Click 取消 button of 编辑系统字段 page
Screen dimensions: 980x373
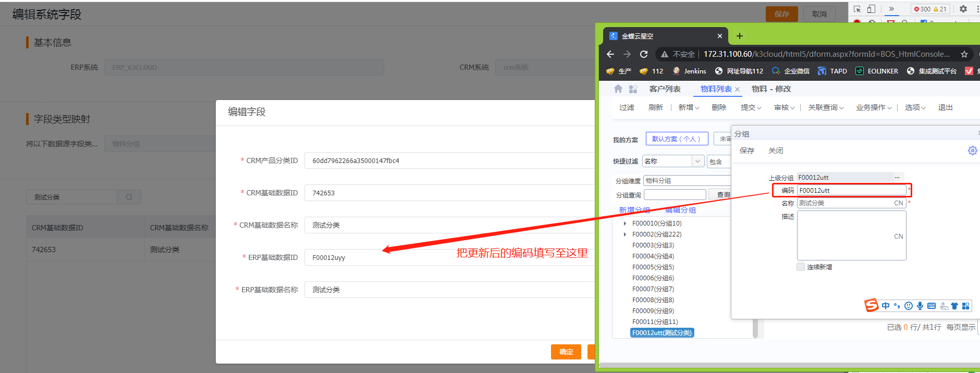(819, 14)
